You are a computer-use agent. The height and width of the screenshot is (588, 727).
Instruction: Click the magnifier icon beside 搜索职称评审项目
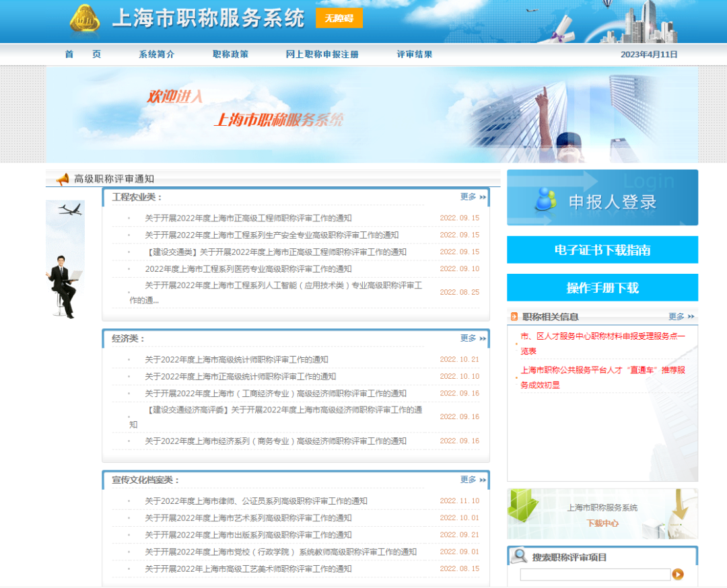(519, 556)
